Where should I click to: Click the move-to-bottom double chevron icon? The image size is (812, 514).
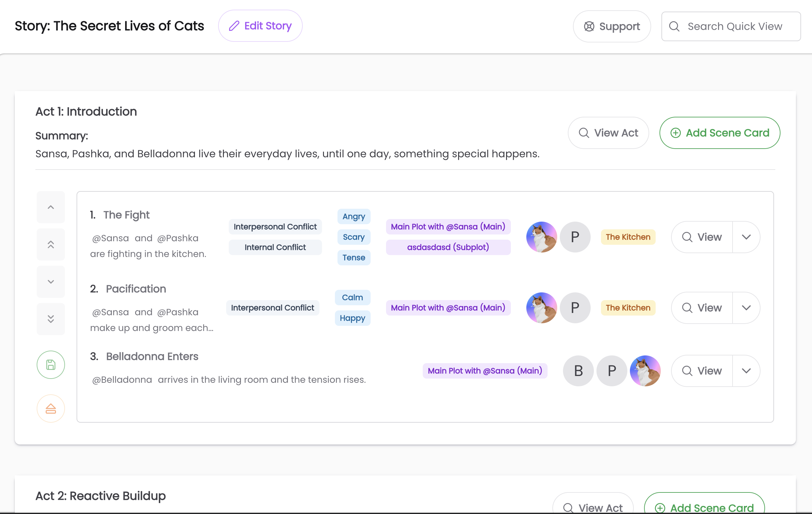pos(51,319)
